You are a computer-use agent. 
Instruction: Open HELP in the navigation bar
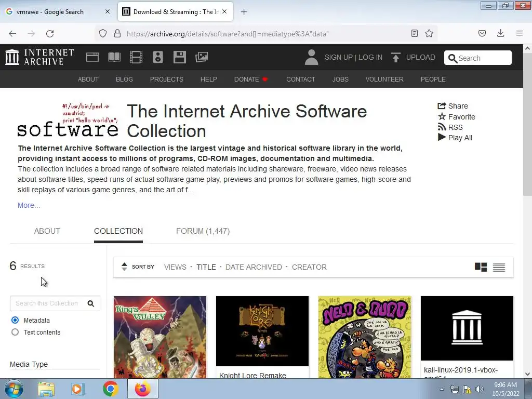[x=209, y=79]
